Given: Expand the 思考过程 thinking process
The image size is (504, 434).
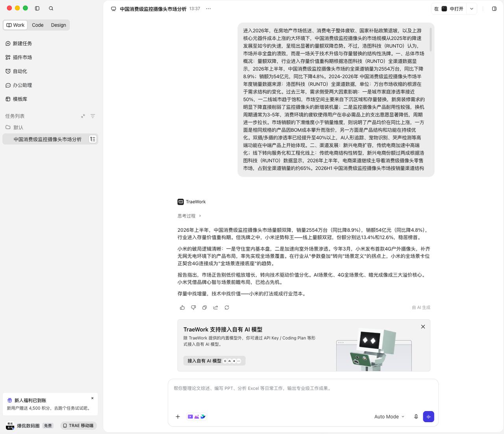Looking at the screenshot, I should tap(189, 216).
